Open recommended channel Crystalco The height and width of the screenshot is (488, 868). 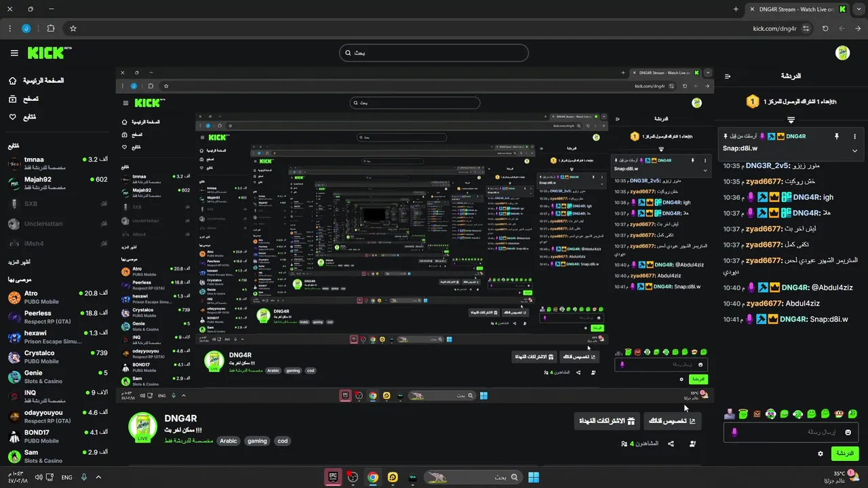58,357
